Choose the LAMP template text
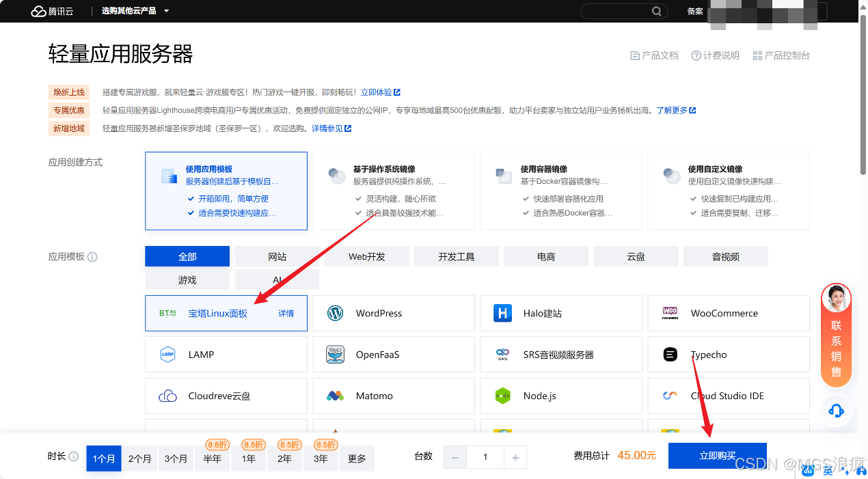Viewport: 868px width, 479px height. click(x=201, y=354)
